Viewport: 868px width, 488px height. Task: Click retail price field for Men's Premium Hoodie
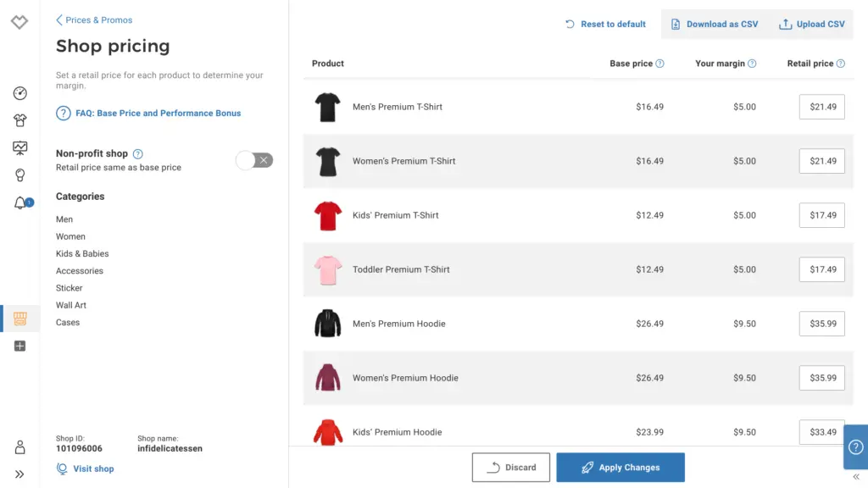click(x=821, y=324)
